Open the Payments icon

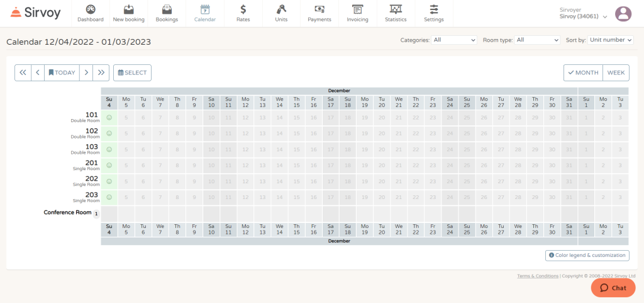tap(319, 9)
